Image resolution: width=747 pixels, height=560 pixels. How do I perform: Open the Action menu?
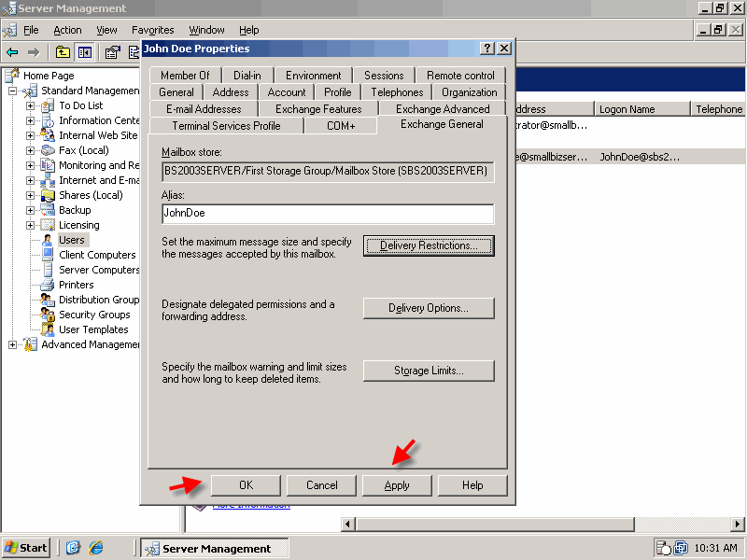[x=67, y=30]
